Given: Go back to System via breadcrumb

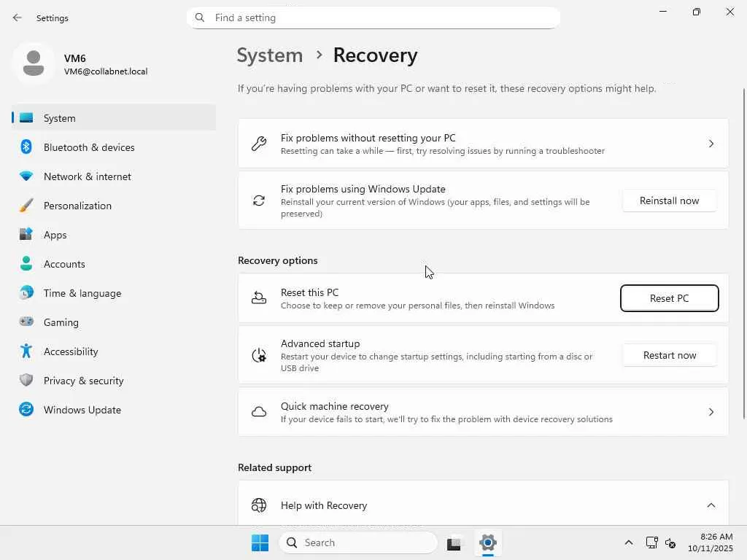Looking at the screenshot, I should pyautogui.click(x=270, y=55).
